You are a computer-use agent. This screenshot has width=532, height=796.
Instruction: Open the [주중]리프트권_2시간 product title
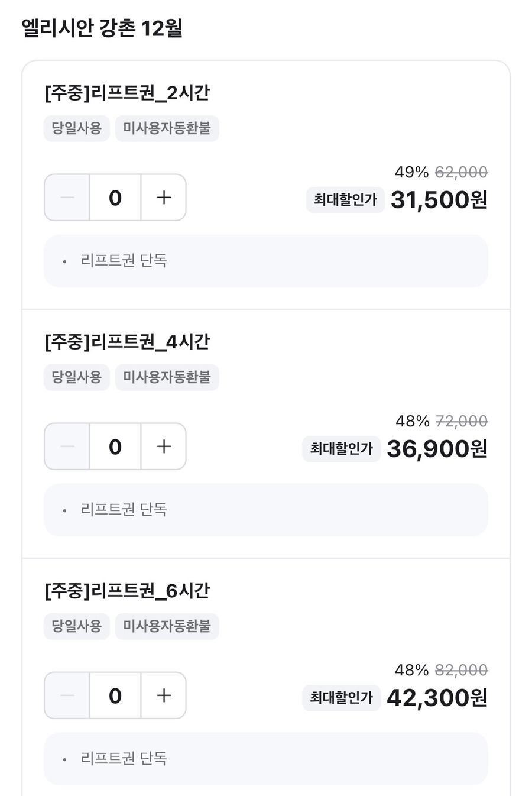click(x=127, y=93)
